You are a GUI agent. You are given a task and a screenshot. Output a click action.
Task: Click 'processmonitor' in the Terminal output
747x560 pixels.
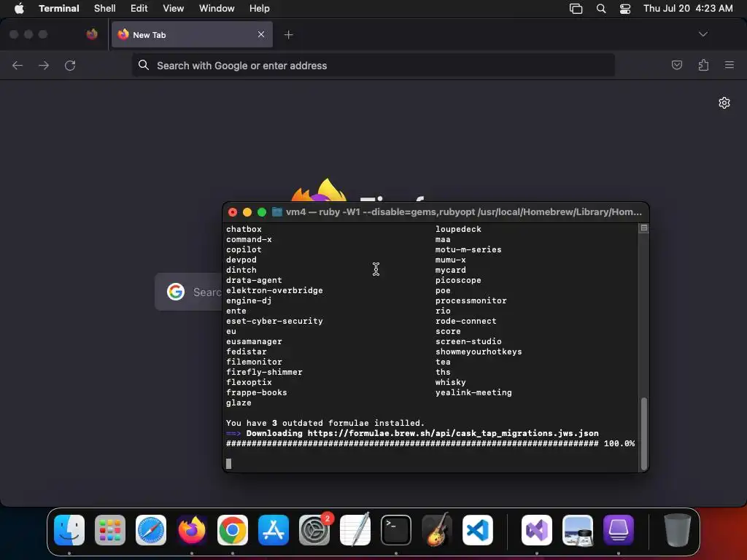(x=471, y=300)
